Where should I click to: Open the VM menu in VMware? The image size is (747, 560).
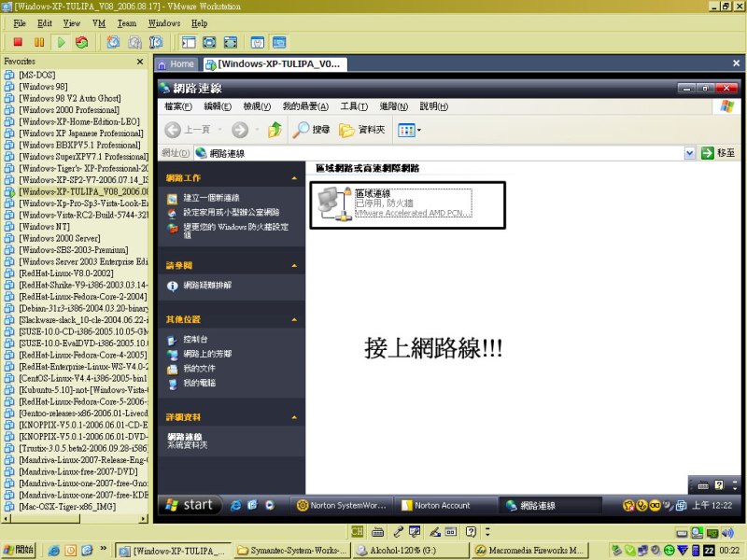[99, 23]
